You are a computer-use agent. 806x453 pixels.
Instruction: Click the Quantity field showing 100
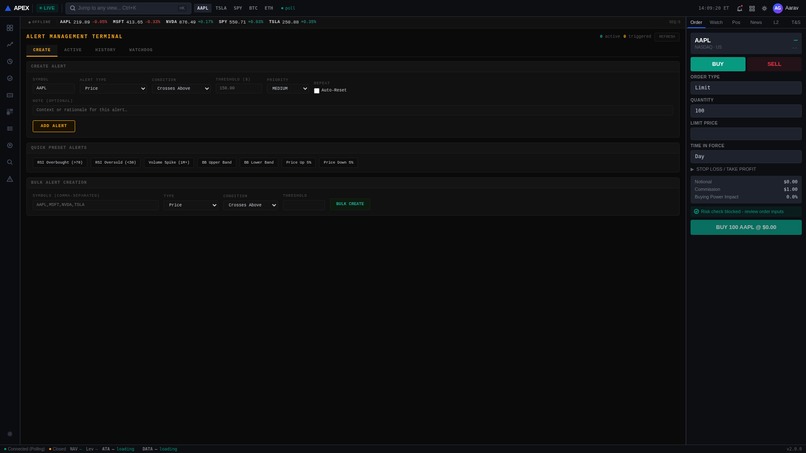(x=746, y=111)
